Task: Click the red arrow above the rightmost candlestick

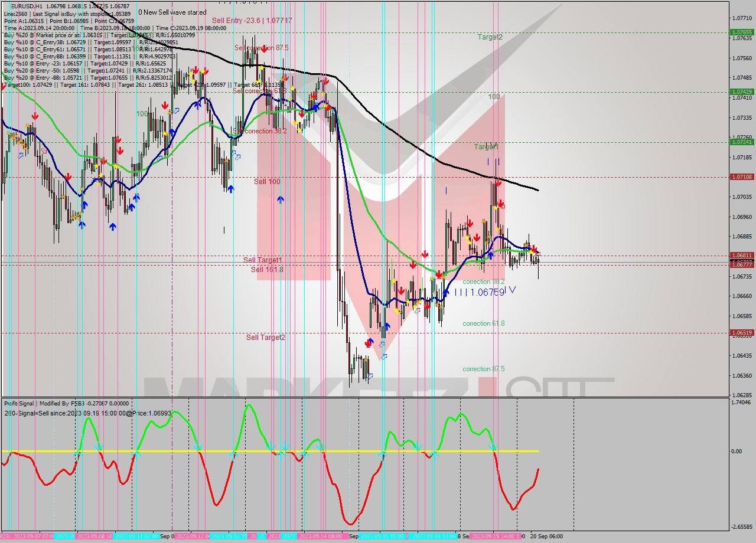Action: tap(534, 249)
